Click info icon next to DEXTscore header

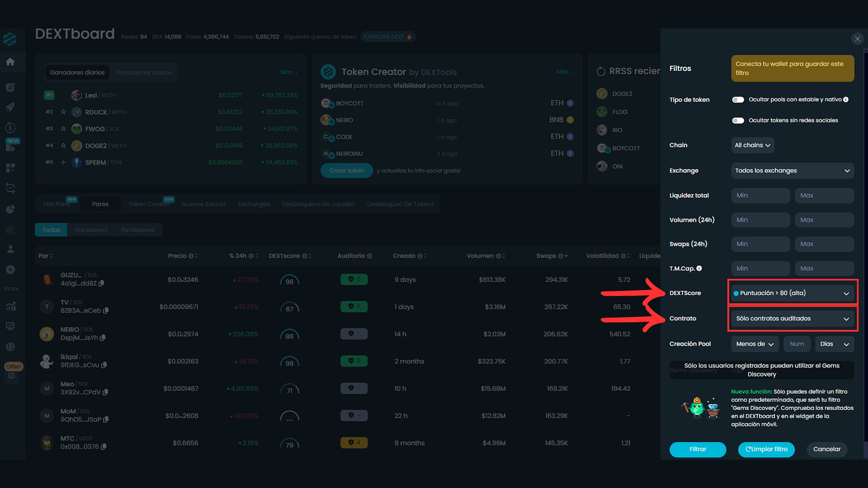(305, 256)
